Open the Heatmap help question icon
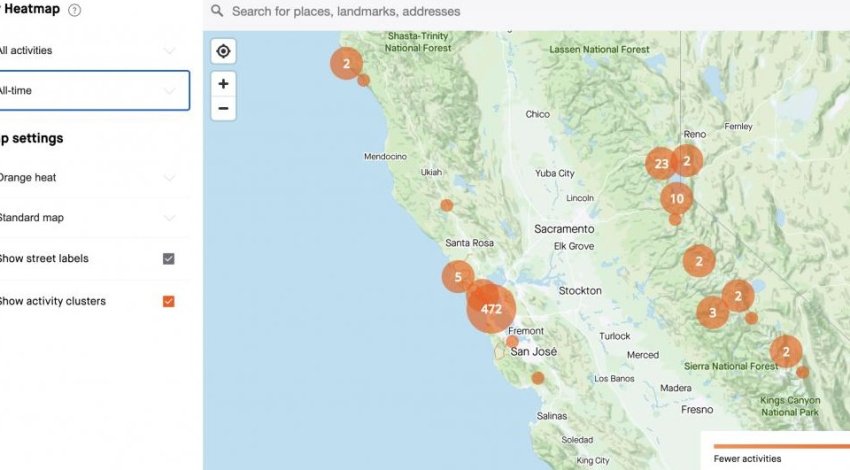 (75, 10)
